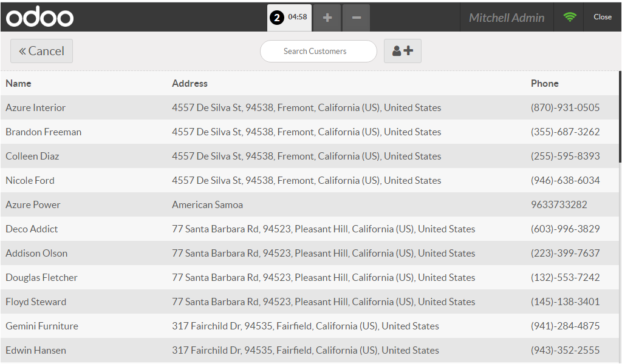This screenshot has width=622, height=364.
Task: Click phone number (946)-638-6034
Action: (566, 180)
